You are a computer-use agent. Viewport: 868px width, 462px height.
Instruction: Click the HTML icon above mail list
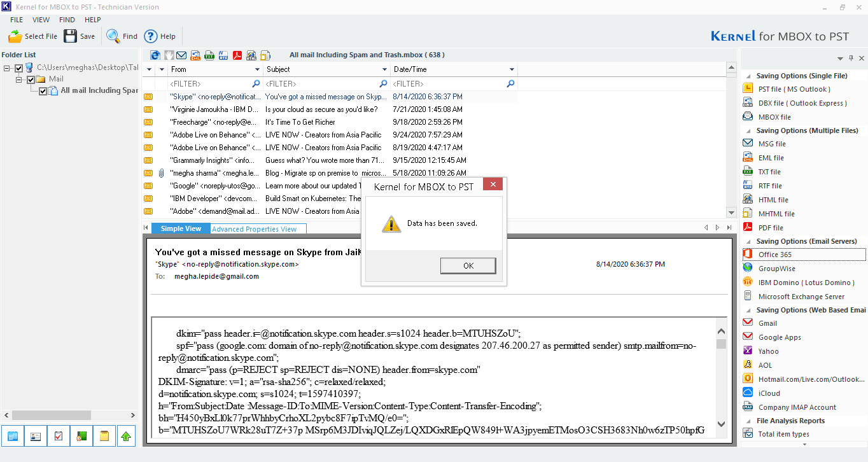click(x=251, y=55)
